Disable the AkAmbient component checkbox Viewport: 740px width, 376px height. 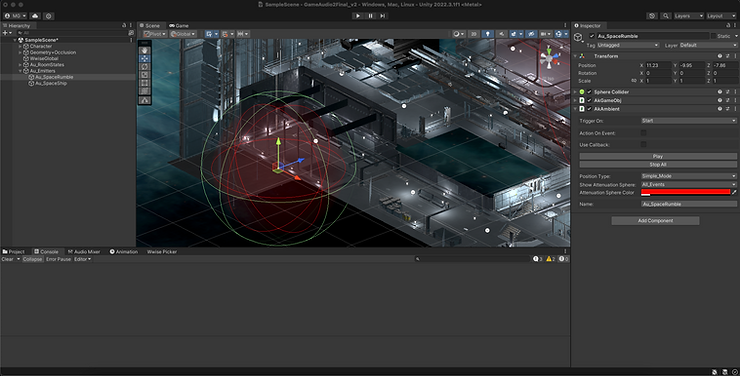[x=589, y=109]
